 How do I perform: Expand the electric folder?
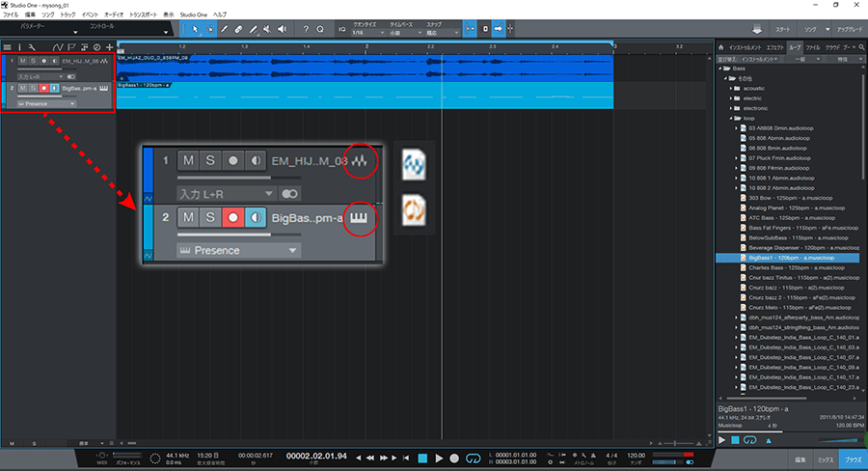(731, 98)
